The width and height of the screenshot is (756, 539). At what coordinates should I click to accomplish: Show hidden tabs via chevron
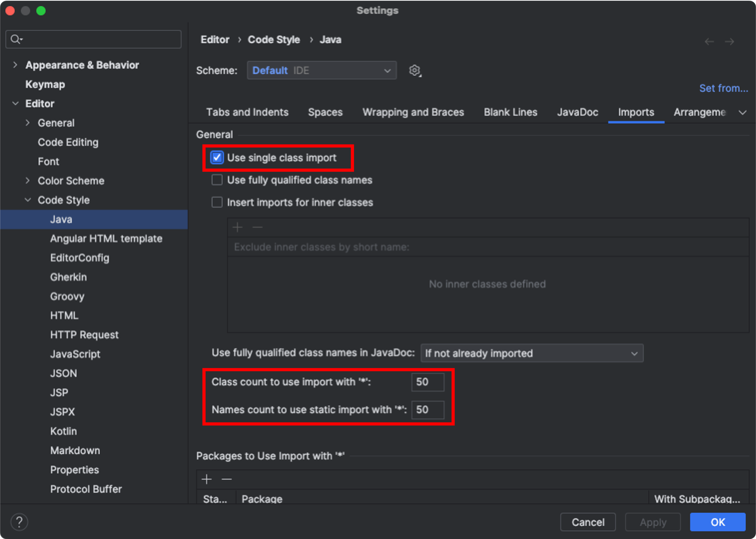(x=742, y=112)
